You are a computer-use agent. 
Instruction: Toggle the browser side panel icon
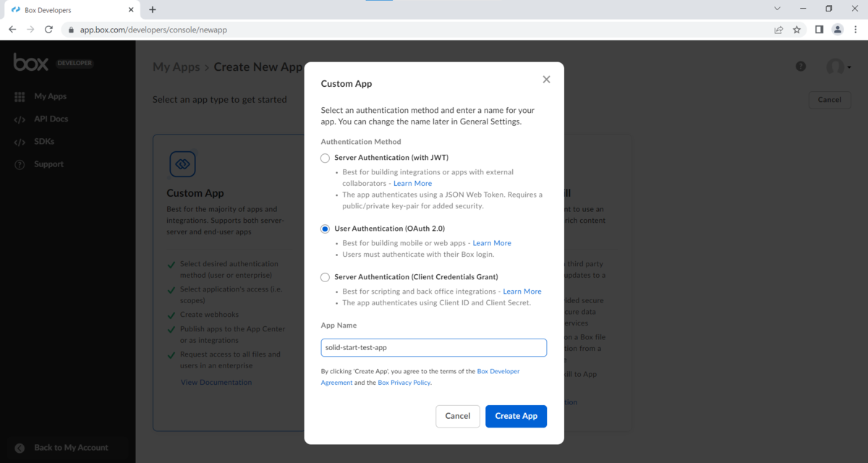(819, 30)
